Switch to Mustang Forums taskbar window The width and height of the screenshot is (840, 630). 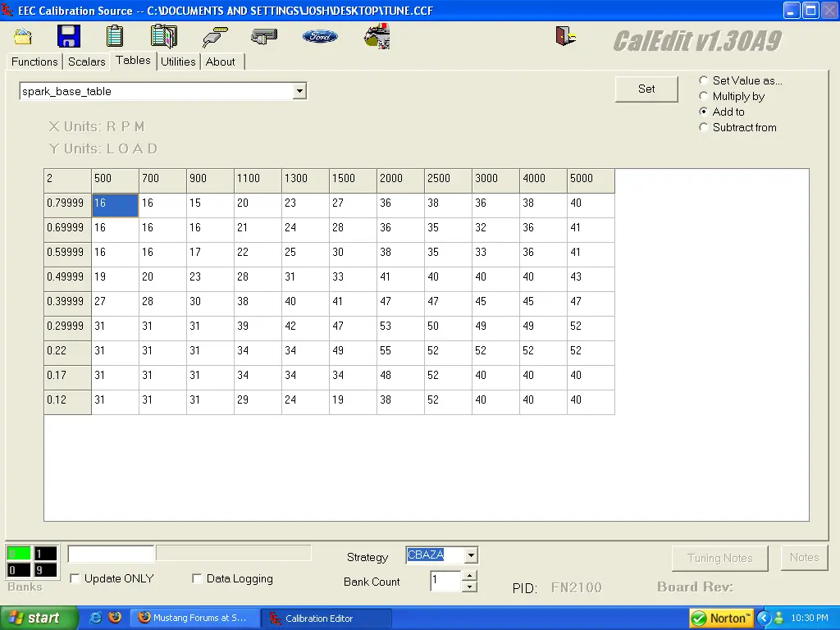(x=195, y=619)
